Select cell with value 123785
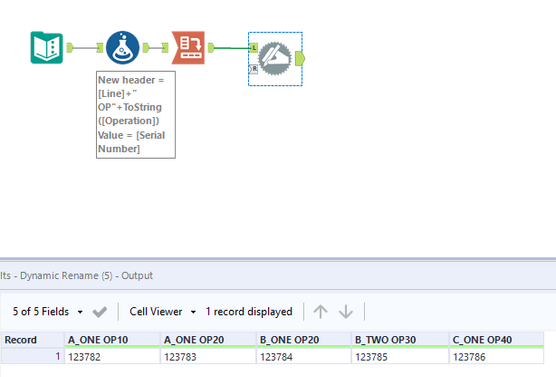 400,356
